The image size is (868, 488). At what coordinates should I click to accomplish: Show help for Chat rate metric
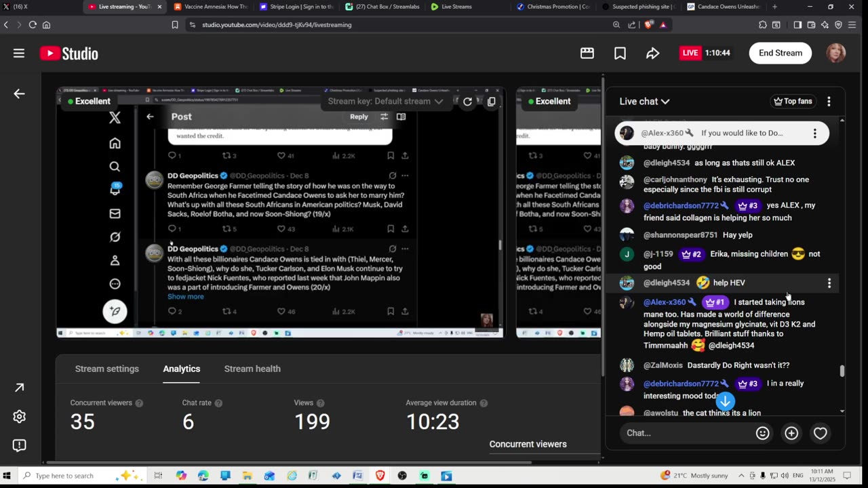click(218, 403)
